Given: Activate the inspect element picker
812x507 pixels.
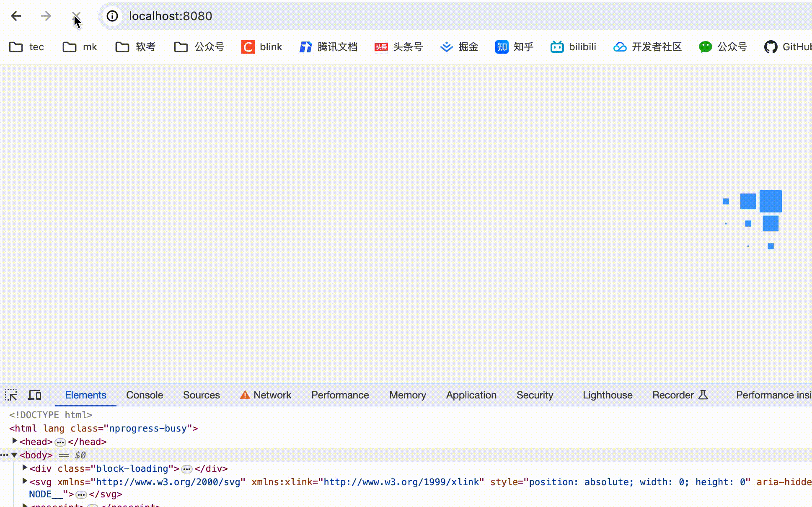Looking at the screenshot, I should point(11,395).
